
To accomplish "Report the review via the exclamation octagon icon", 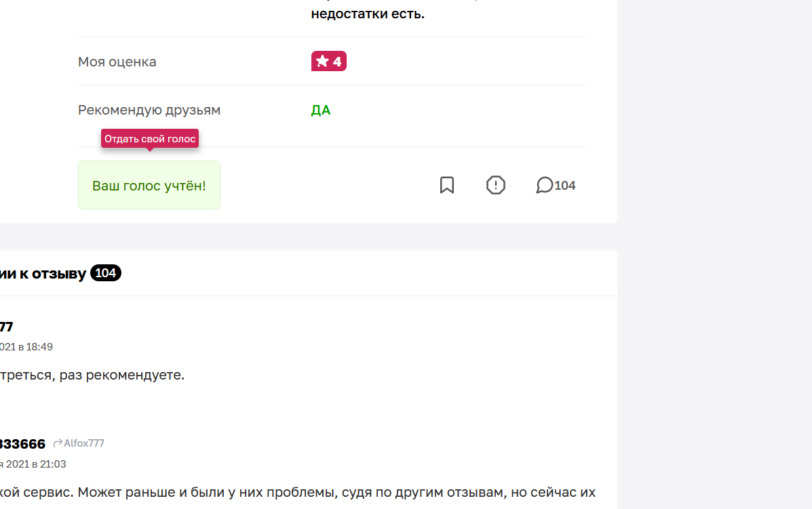I will [x=496, y=185].
